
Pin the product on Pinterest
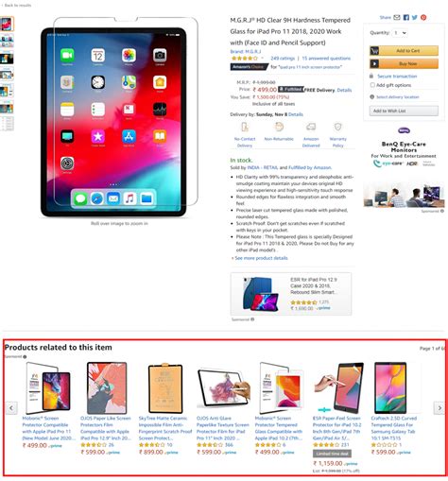[x=423, y=17]
